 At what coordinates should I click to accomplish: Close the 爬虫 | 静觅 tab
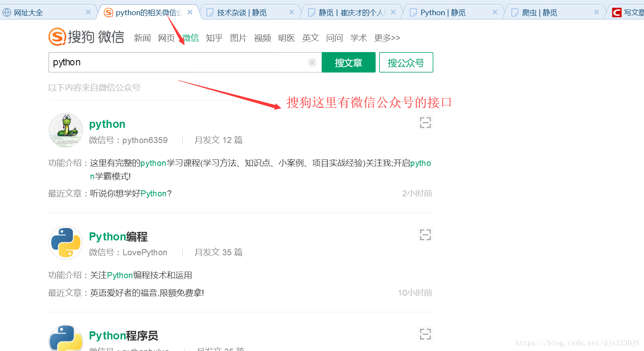tap(596, 12)
